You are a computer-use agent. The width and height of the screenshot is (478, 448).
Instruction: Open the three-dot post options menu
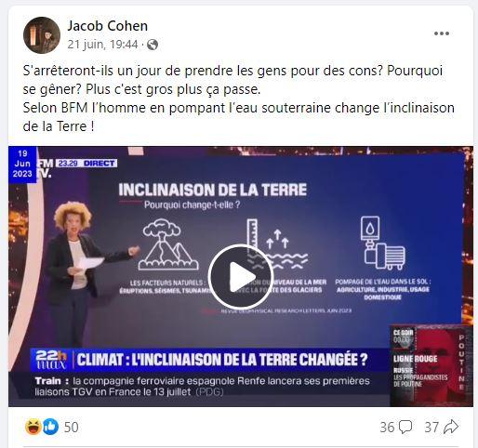tap(442, 33)
